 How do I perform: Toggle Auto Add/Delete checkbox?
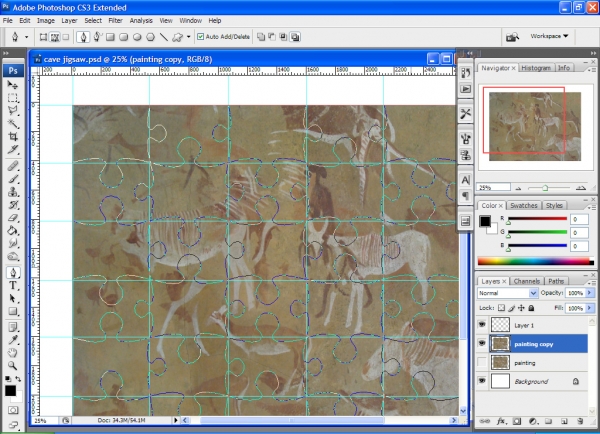click(201, 37)
